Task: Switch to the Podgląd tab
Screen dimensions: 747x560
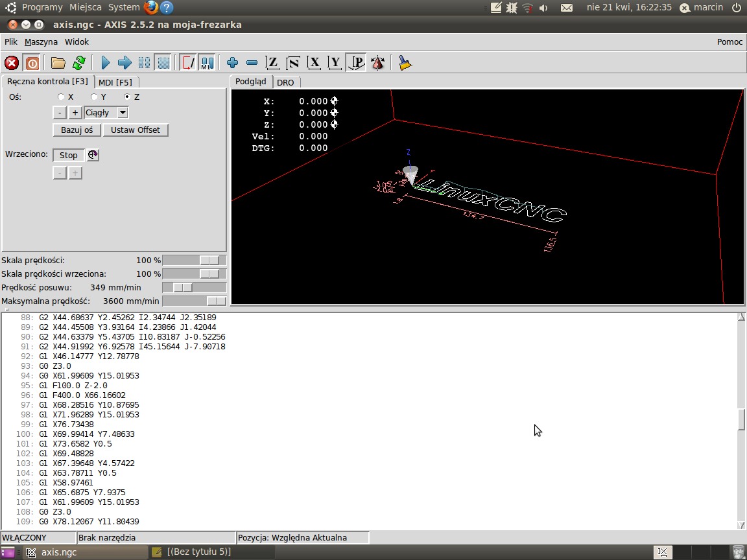Action: (251, 82)
